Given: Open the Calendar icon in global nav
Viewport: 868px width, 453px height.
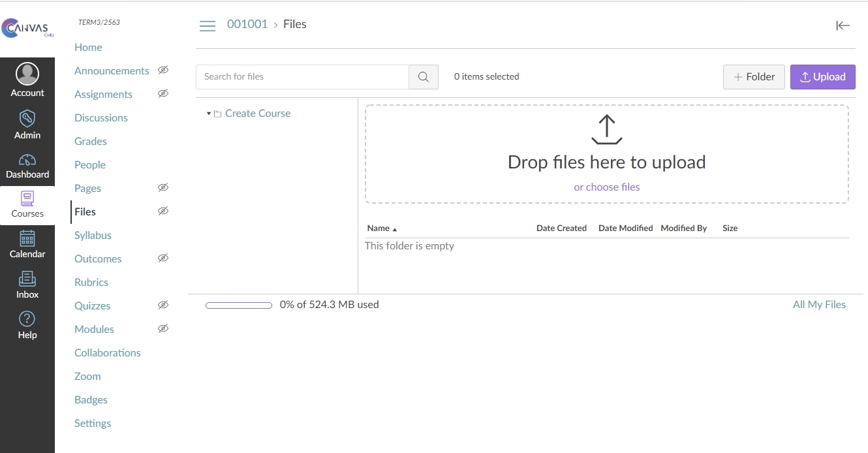Looking at the screenshot, I should coord(27,239).
